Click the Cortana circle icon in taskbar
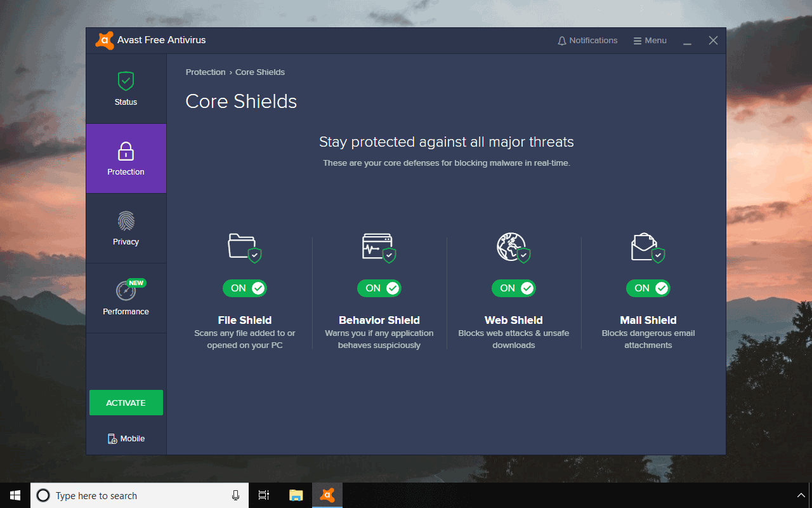The image size is (812, 508). (43, 495)
